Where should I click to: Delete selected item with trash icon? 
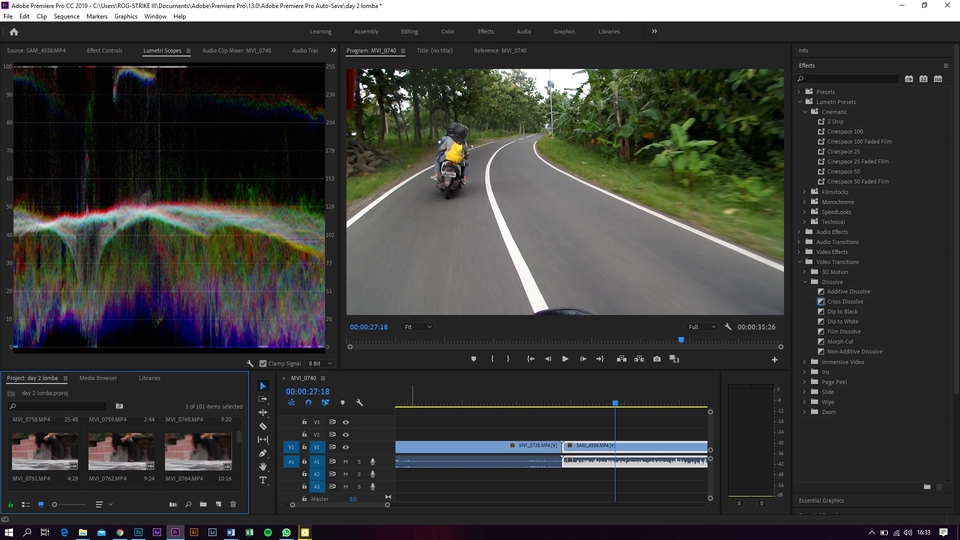234,504
